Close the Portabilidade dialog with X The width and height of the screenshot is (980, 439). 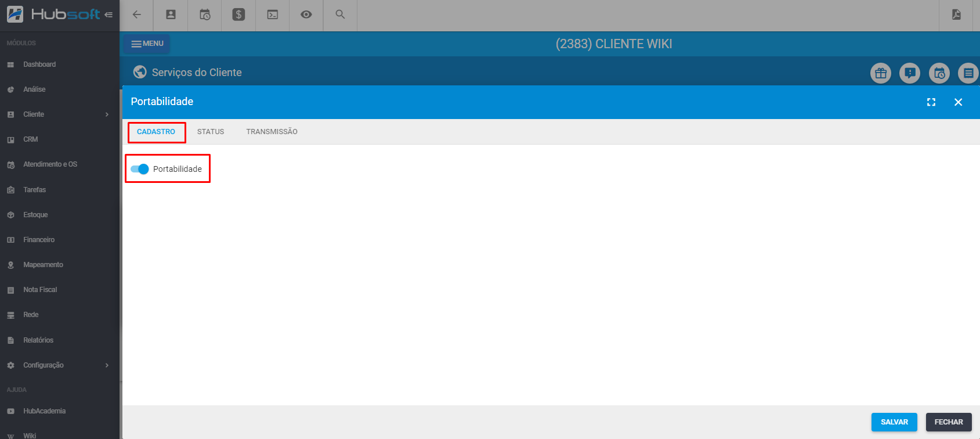coord(959,102)
